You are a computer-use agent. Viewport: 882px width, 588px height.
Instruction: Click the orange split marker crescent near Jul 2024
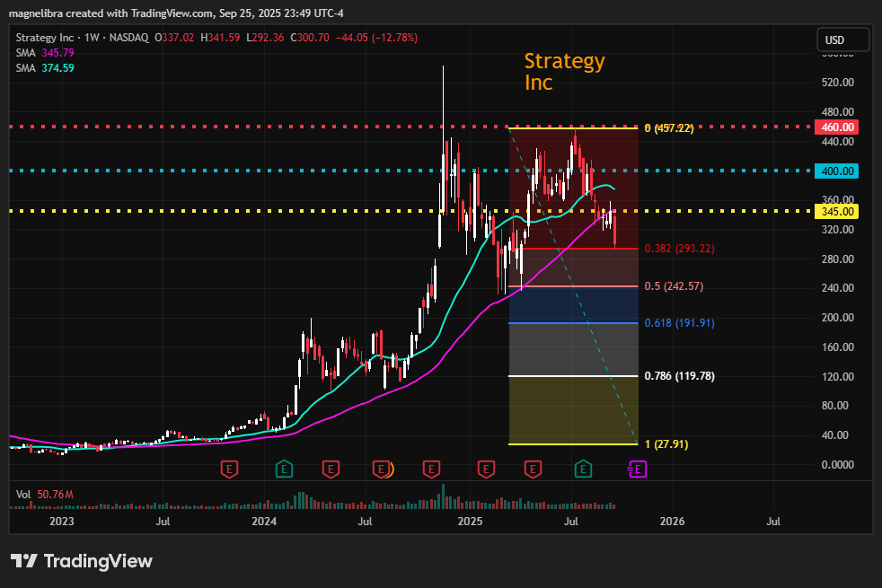click(391, 469)
